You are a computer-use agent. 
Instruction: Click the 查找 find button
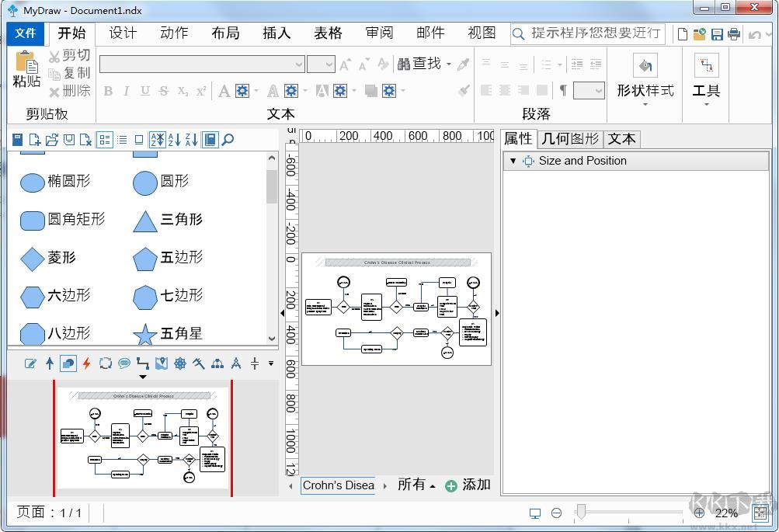tap(424, 64)
